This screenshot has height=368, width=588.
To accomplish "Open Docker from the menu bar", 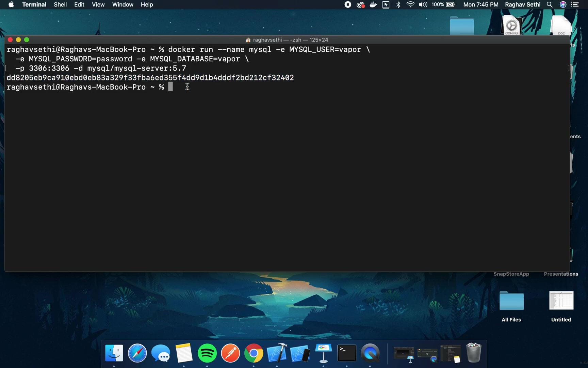I will pos(373,4).
